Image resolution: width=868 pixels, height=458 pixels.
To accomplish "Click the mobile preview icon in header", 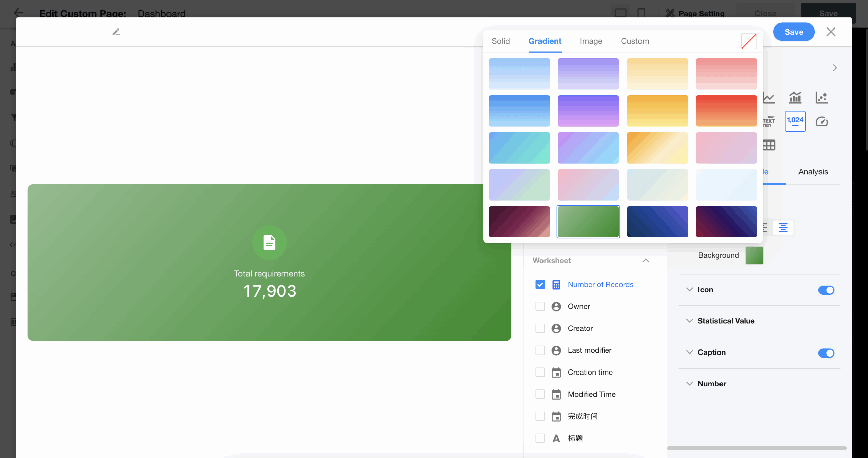I will (641, 13).
